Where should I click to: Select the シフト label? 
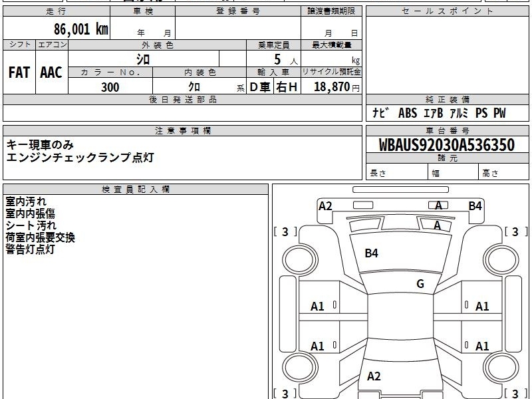point(19,45)
